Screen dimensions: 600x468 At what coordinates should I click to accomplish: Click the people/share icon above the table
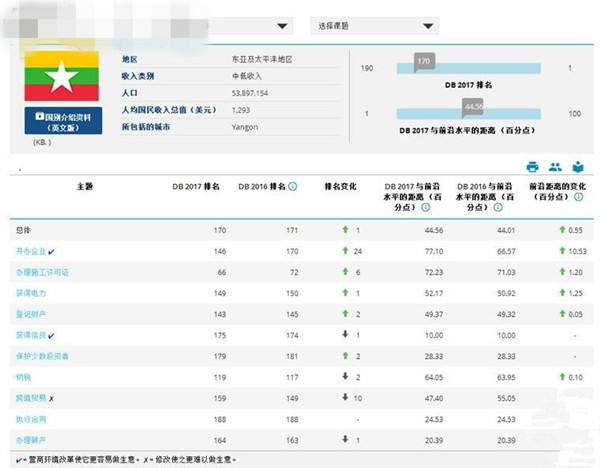click(x=555, y=167)
